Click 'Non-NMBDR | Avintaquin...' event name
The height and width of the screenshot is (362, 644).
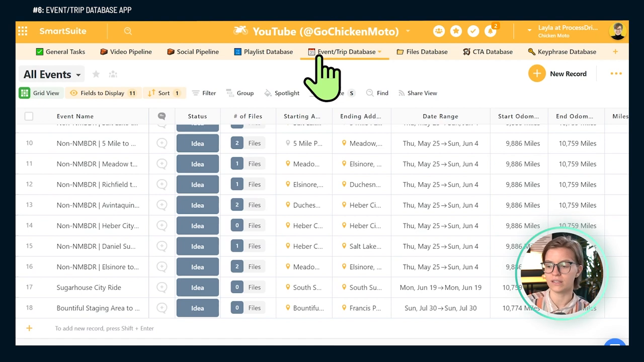[98, 205]
